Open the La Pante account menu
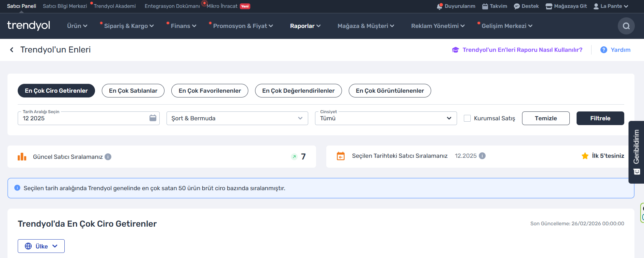 [611, 6]
